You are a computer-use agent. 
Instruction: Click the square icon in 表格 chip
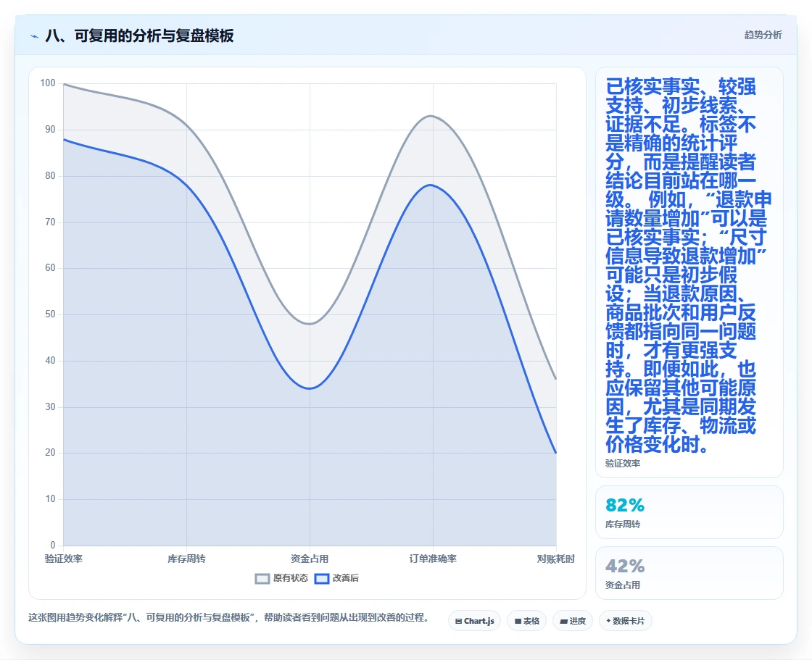(x=518, y=621)
